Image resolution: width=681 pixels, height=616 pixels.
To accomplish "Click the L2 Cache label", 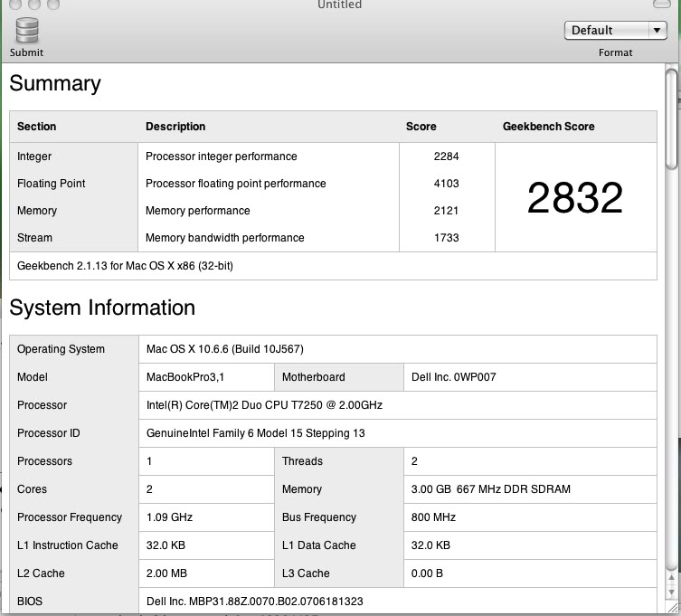I will tap(41, 573).
